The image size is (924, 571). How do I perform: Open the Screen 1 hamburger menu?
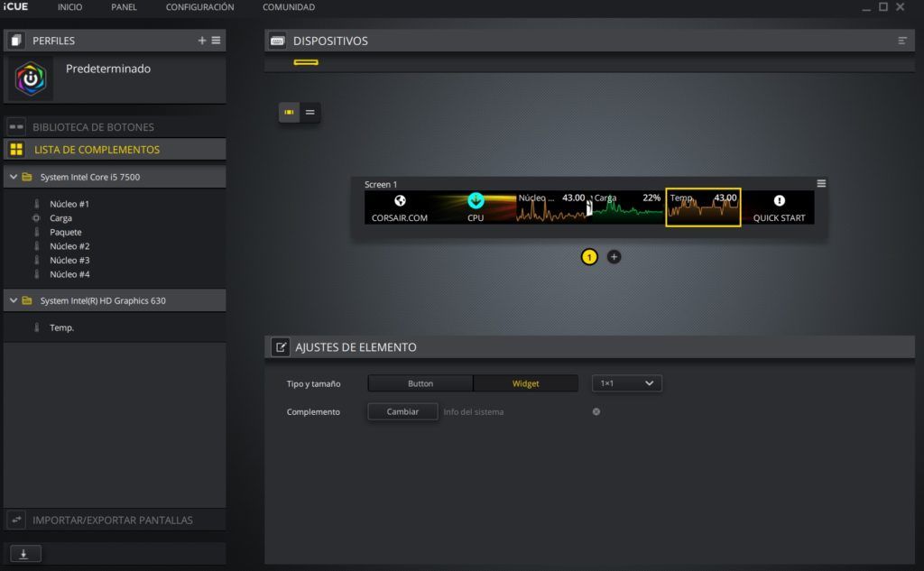[821, 184]
